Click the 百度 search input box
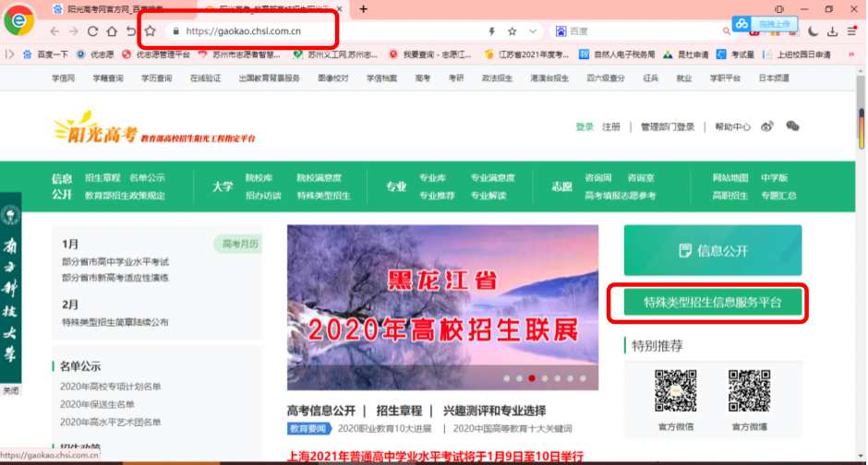This screenshot has height=465, width=868. [642, 31]
